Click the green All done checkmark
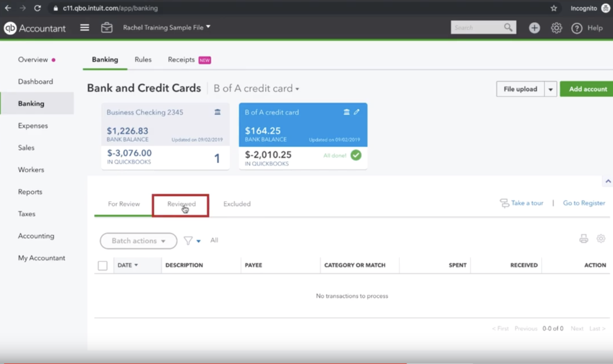613x364 pixels. click(356, 155)
